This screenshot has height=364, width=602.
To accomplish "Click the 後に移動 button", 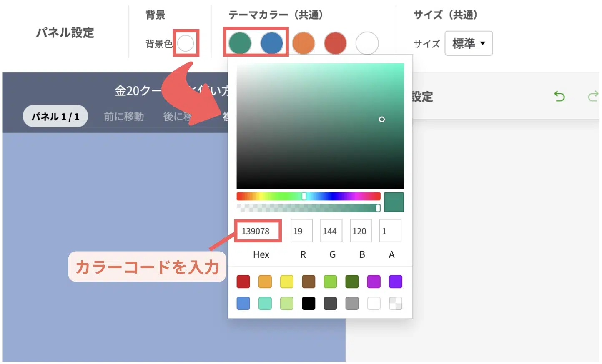I will 177,116.
